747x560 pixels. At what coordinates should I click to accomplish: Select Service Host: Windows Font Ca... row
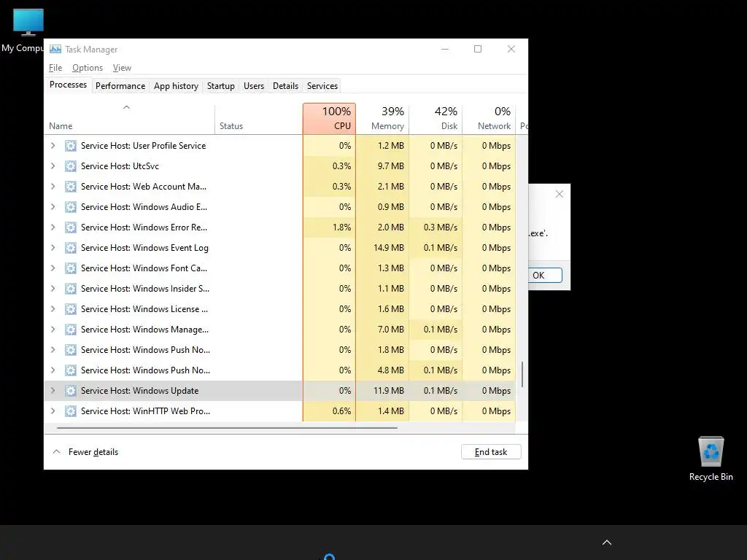[279, 268]
